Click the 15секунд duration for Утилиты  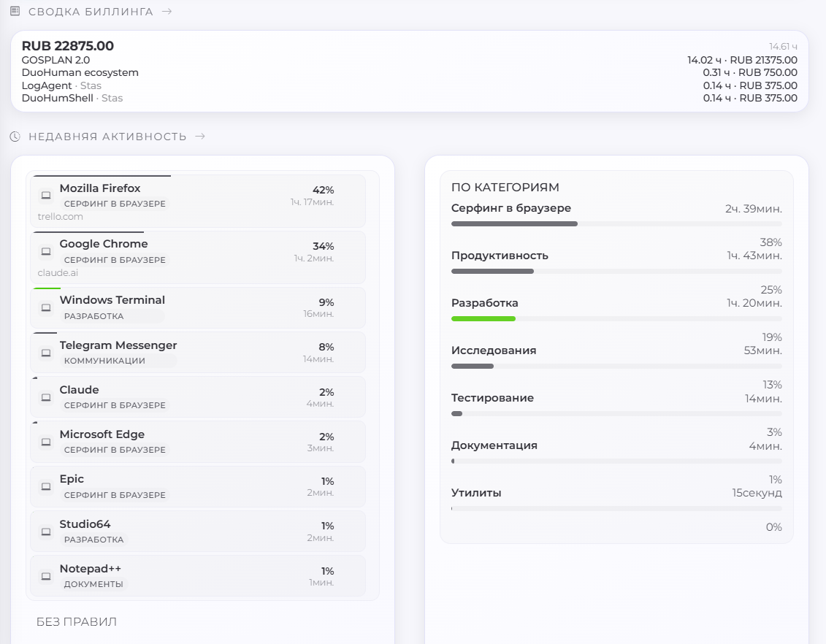(757, 494)
